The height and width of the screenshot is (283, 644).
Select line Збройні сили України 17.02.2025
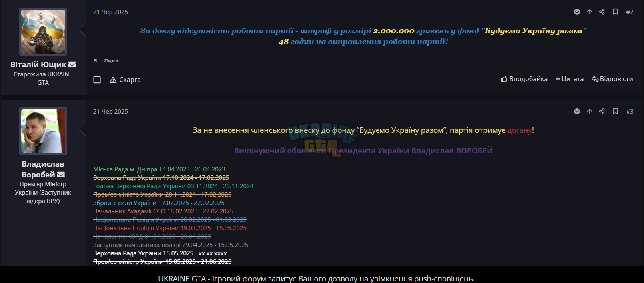[159, 203]
